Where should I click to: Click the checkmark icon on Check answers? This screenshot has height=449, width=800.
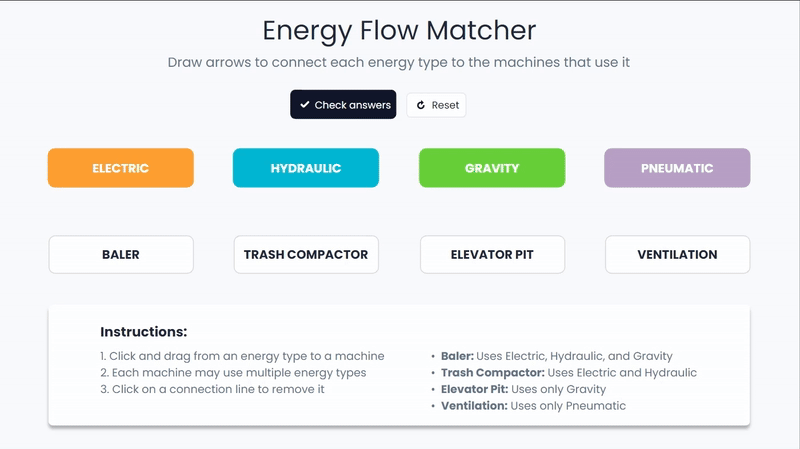305,105
